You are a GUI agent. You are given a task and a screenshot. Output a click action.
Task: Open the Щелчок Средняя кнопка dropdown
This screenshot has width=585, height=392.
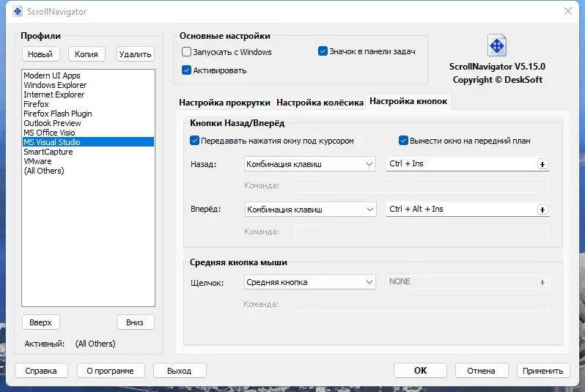pos(309,282)
